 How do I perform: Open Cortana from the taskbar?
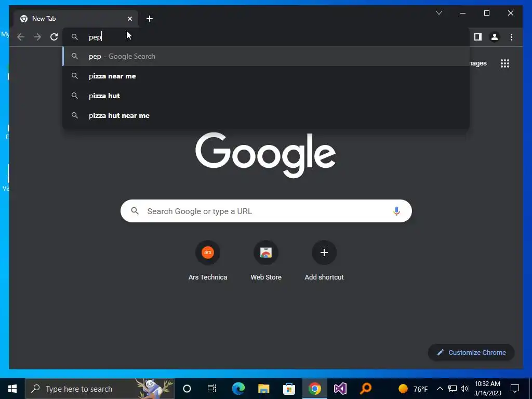click(187, 389)
